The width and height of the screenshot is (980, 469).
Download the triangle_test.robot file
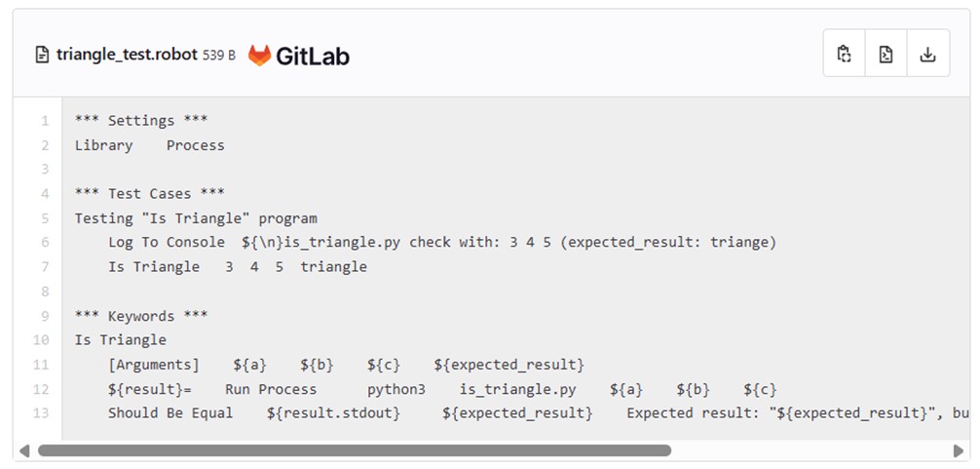[927, 55]
